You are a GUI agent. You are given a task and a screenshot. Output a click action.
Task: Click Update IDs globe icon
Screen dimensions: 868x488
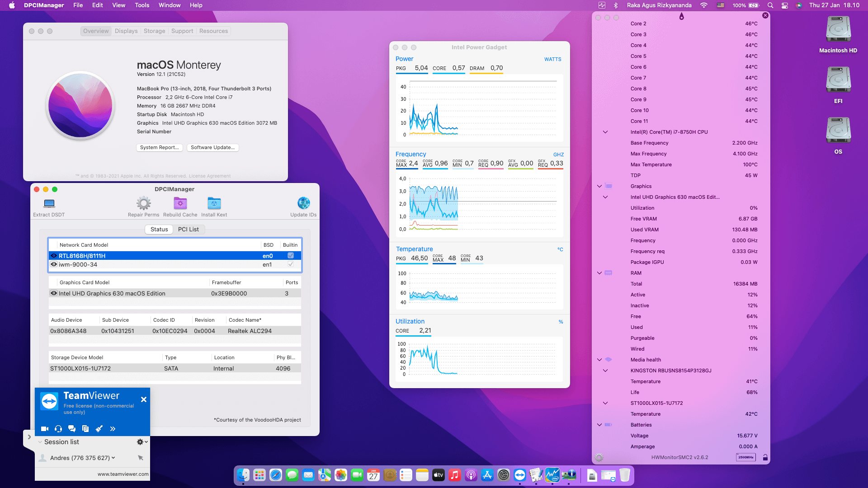[303, 203]
